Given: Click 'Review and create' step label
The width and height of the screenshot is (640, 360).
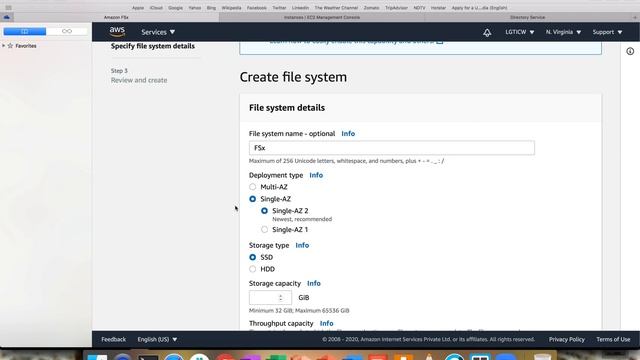Looking at the screenshot, I should tap(139, 80).
